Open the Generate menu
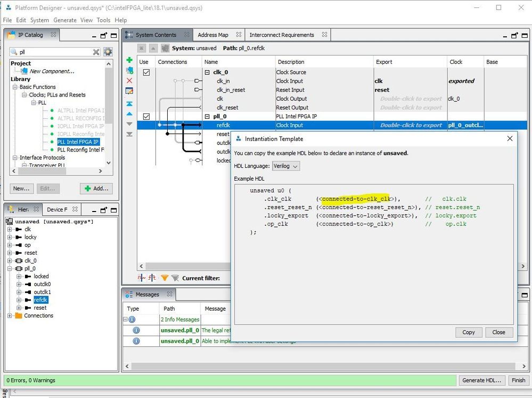Image resolution: width=532 pixels, height=398 pixels. 64,20
